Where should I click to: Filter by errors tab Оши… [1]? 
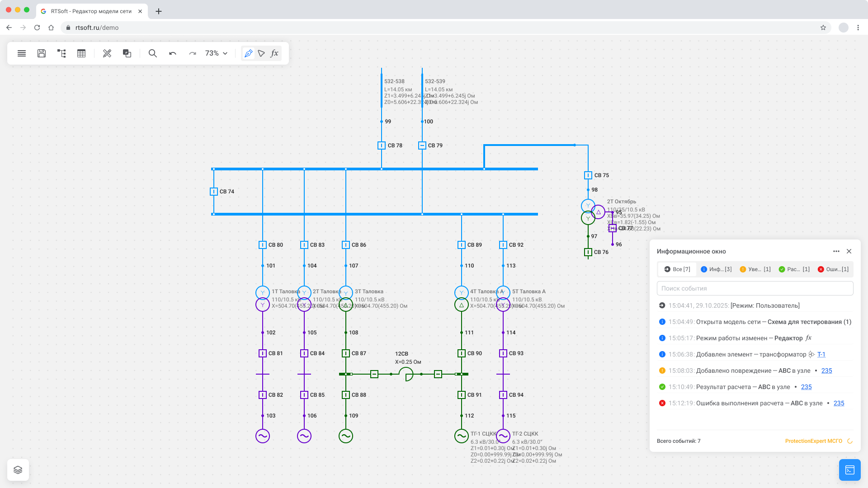833,269
